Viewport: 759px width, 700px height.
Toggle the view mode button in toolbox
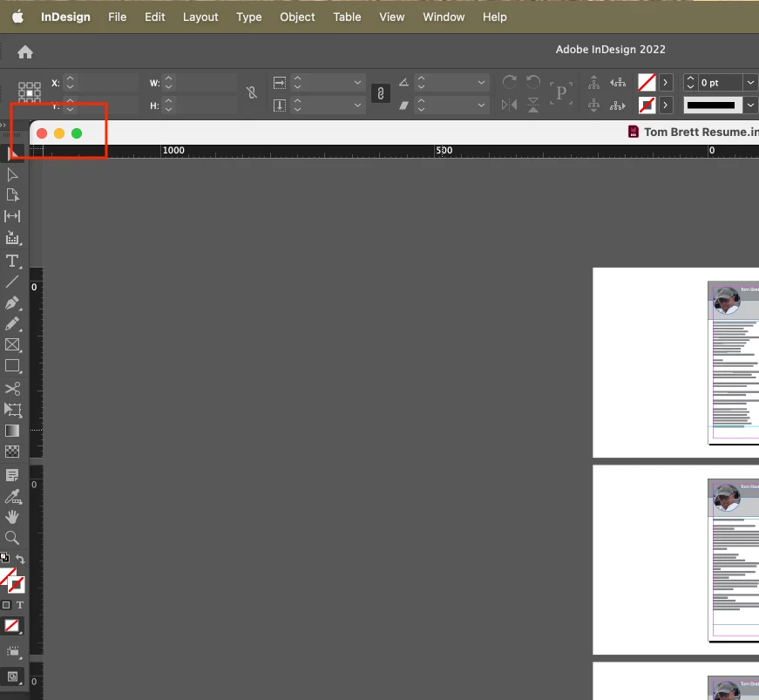click(13, 651)
